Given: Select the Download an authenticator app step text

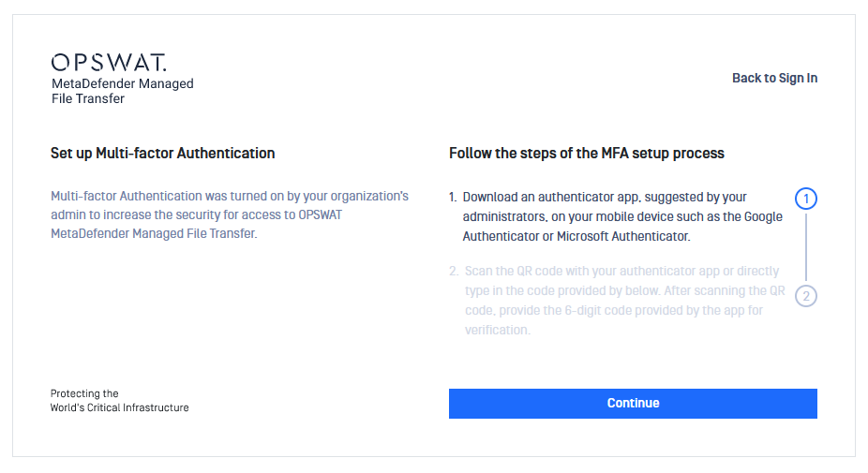Looking at the screenshot, I should pos(622,217).
